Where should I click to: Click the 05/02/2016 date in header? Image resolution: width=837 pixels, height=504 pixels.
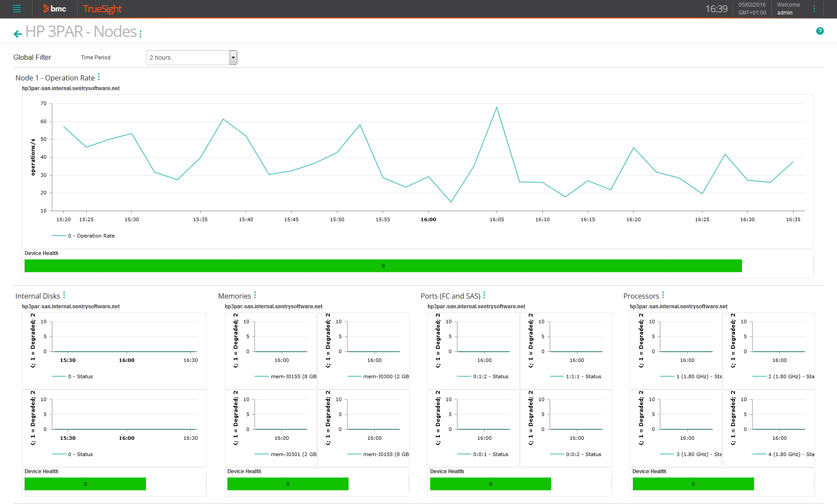(752, 5)
